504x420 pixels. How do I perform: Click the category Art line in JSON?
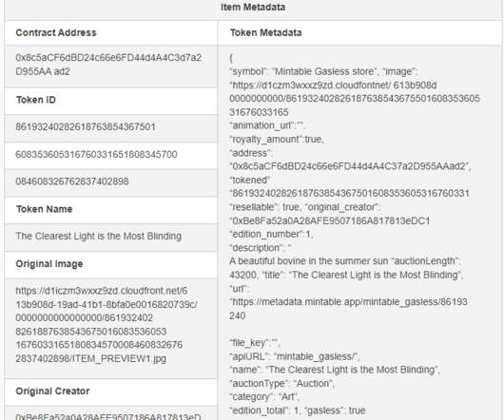click(x=264, y=397)
